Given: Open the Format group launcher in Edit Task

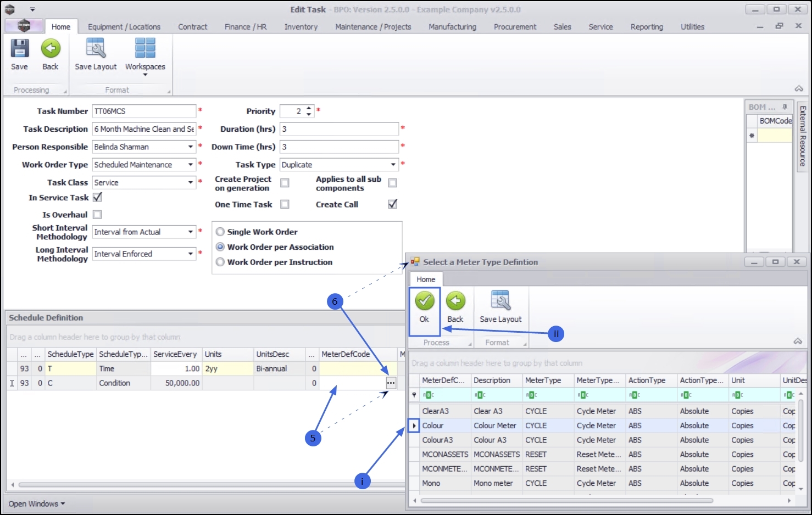Looking at the screenshot, I should (x=169, y=92).
